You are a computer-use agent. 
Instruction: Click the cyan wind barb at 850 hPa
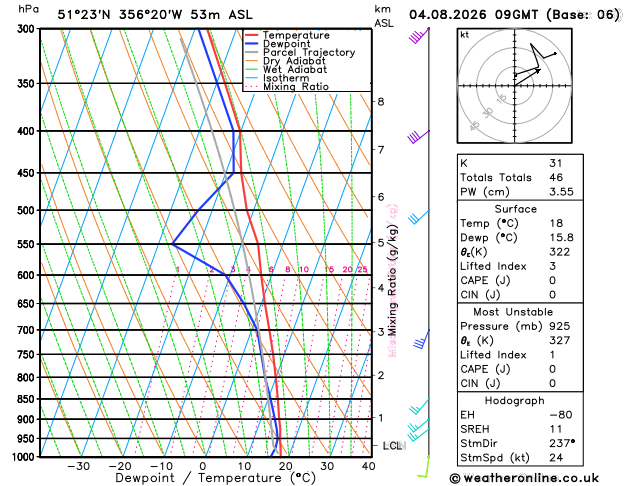pos(419,406)
